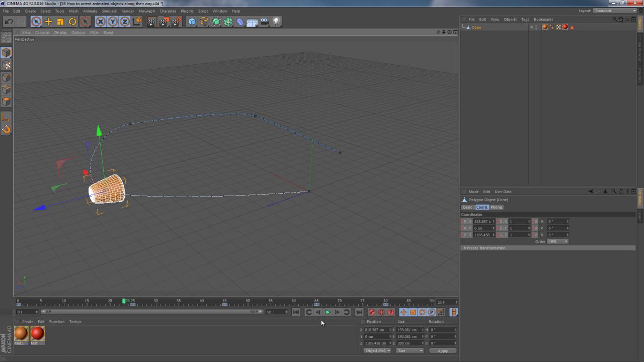
Task: Add a Light object
Action: (x=276, y=21)
